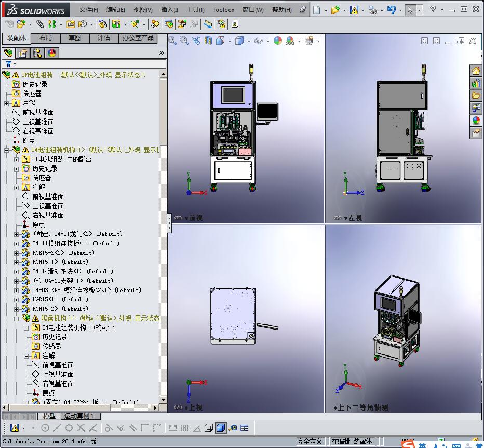The height and width of the screenshot is (448, 484).
Task: Open the Linear Component Pattern tool
Action: [x=52, y=24]
